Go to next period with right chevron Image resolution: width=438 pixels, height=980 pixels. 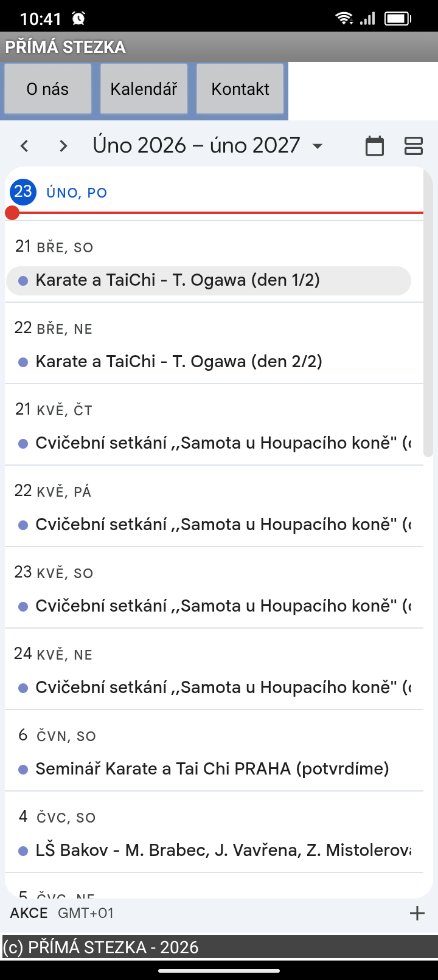[x=63, y=146]
